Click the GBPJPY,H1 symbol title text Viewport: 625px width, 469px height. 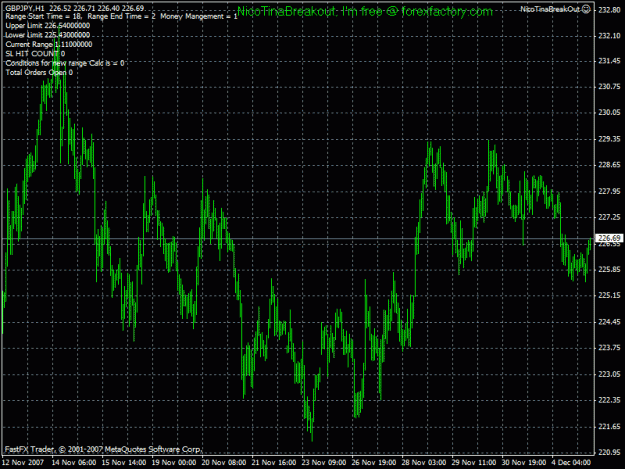[x=25, y=8]
